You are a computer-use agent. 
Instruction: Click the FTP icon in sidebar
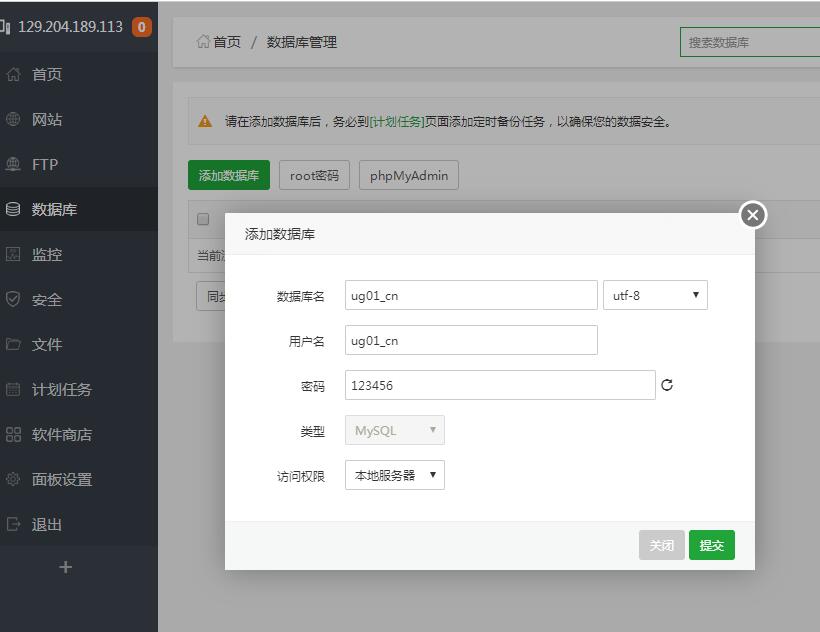pos(13,165)
